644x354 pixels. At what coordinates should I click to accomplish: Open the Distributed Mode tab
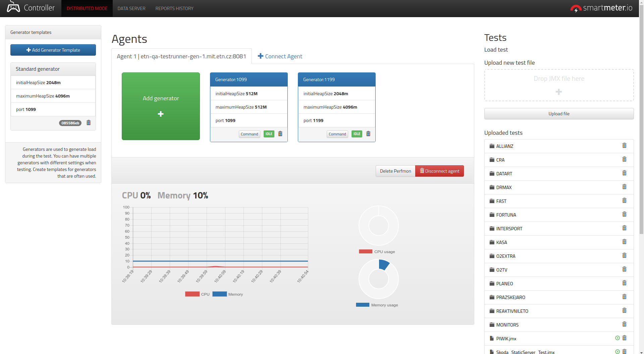pos(87,8)
